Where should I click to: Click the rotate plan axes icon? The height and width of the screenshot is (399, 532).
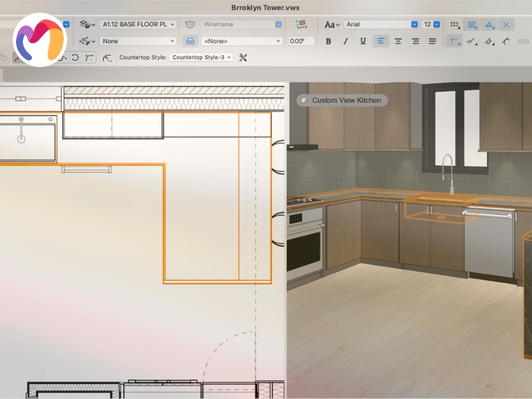301,25
